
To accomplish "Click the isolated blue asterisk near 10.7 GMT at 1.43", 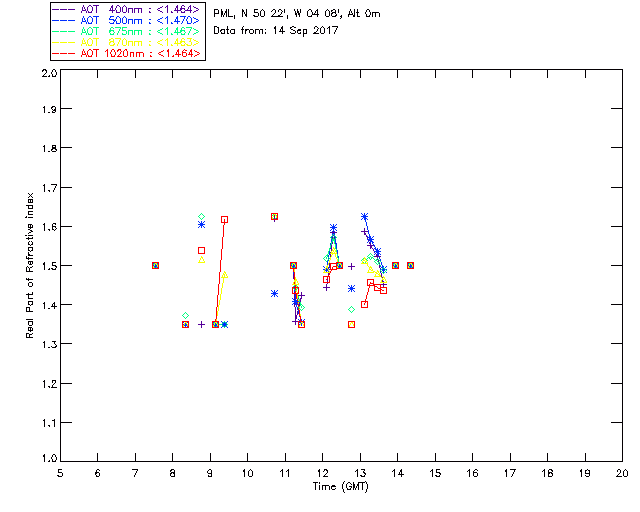I will click(x=274, y=294).
